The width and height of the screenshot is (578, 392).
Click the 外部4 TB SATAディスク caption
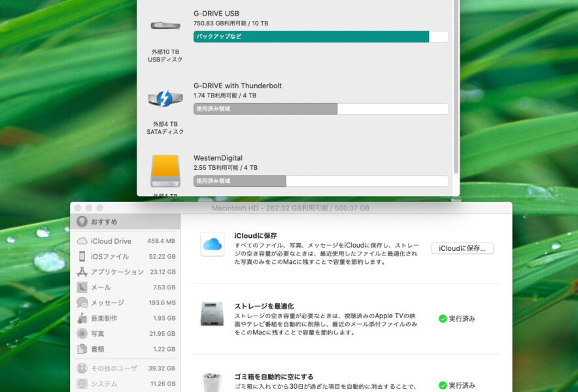coord(165,128)
